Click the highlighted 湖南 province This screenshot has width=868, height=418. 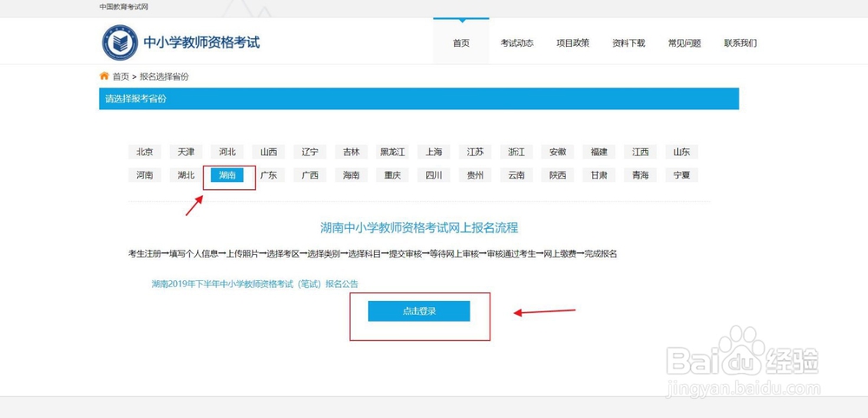click(x=227, y=175)
